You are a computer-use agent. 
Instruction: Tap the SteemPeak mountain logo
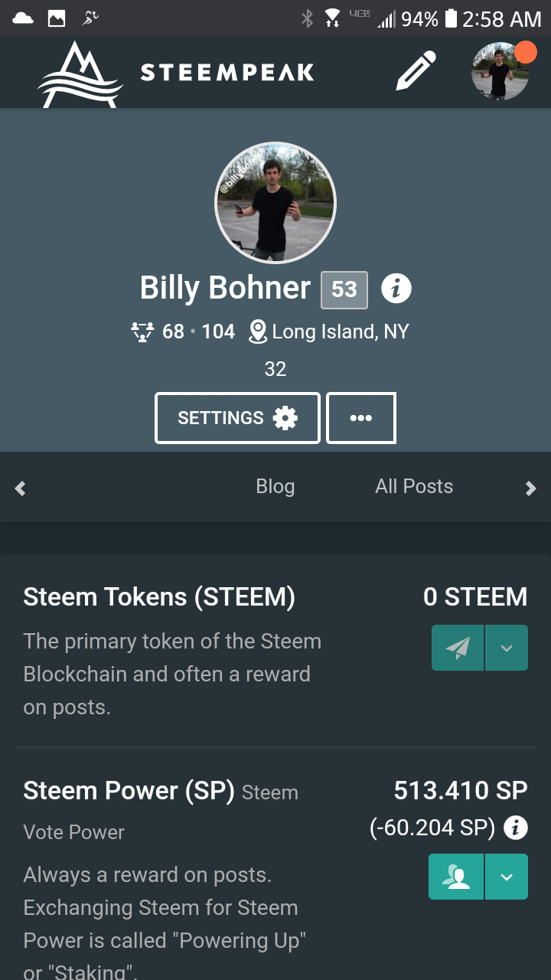[x=80, y=74]
